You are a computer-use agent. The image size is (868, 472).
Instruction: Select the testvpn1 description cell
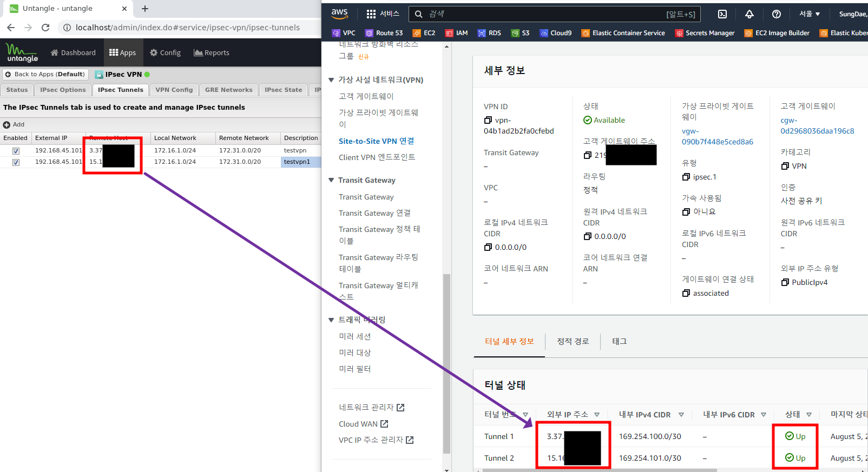pyautogui.click(x=300, y=162)
